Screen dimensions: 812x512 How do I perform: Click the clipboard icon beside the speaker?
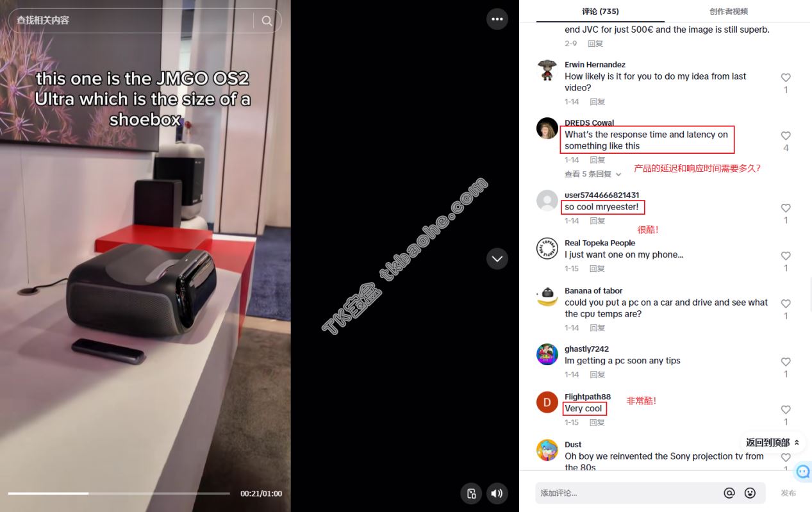point(471,493)
